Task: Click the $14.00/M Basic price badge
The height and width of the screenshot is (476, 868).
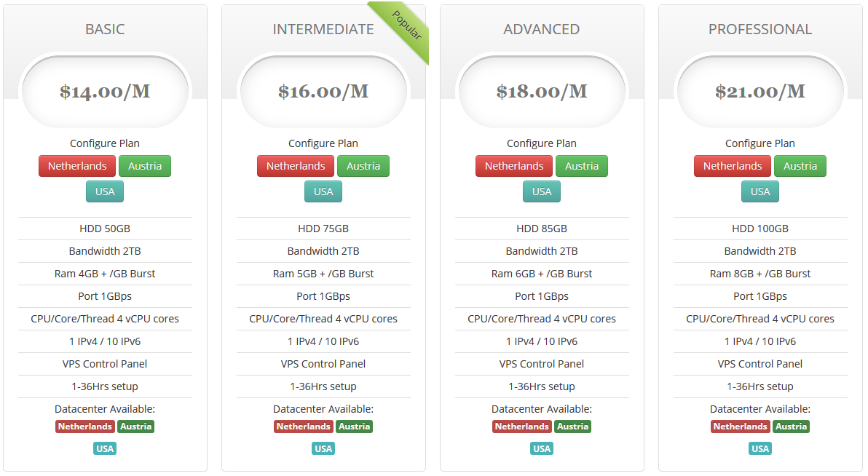Action: click(105, 92)
